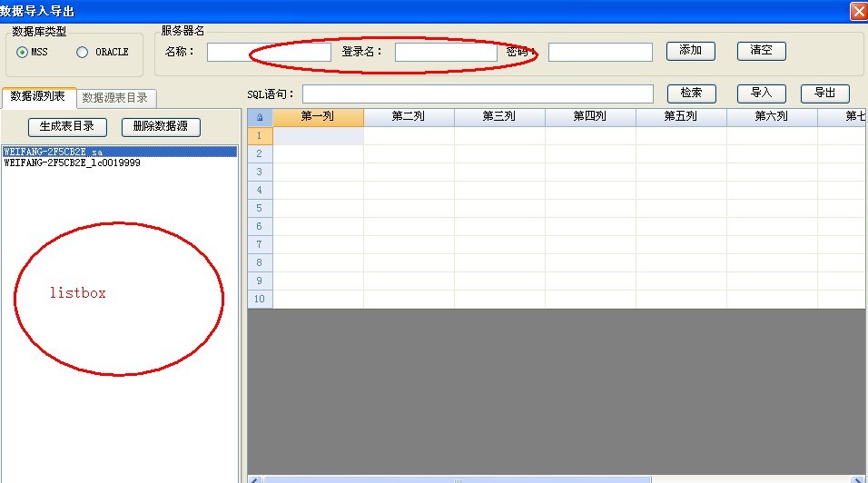The height and width of the screenshot is (483, 868).
Task: Click the 密码 password input field
Action: [x=600, y=52]
